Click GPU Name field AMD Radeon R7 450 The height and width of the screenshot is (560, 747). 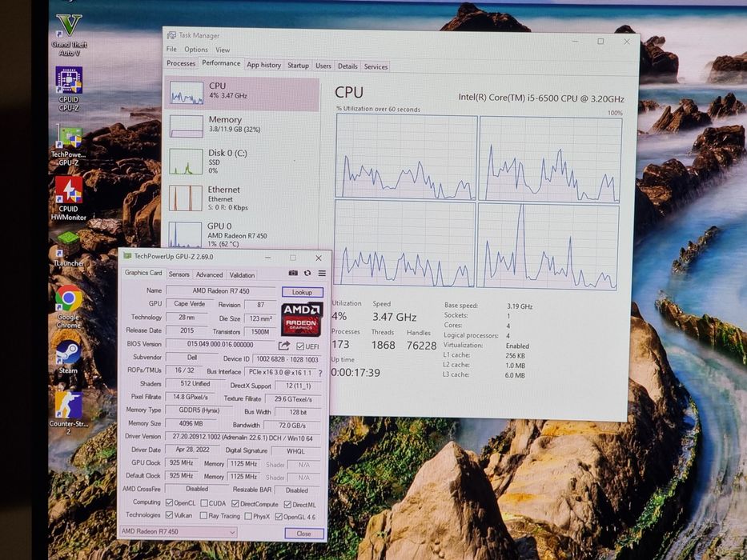pos(221,290)
